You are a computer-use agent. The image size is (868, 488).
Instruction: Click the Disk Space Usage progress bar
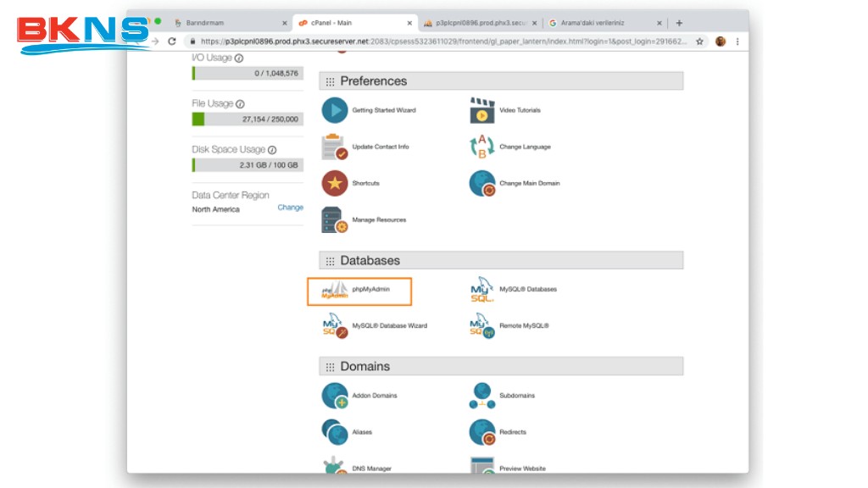(247, 165)
